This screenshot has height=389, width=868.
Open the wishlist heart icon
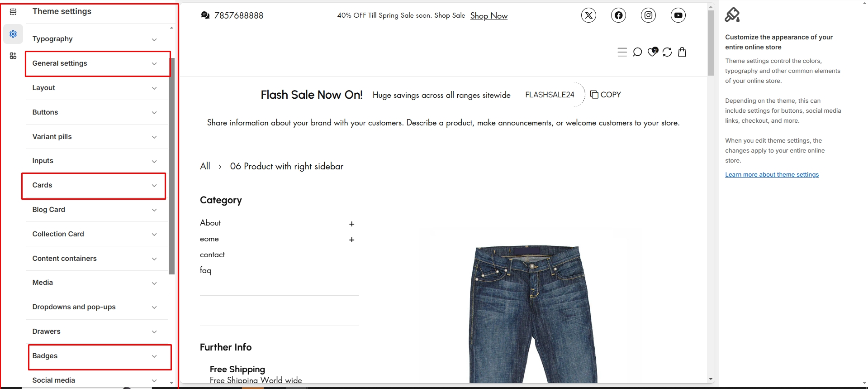652,52
